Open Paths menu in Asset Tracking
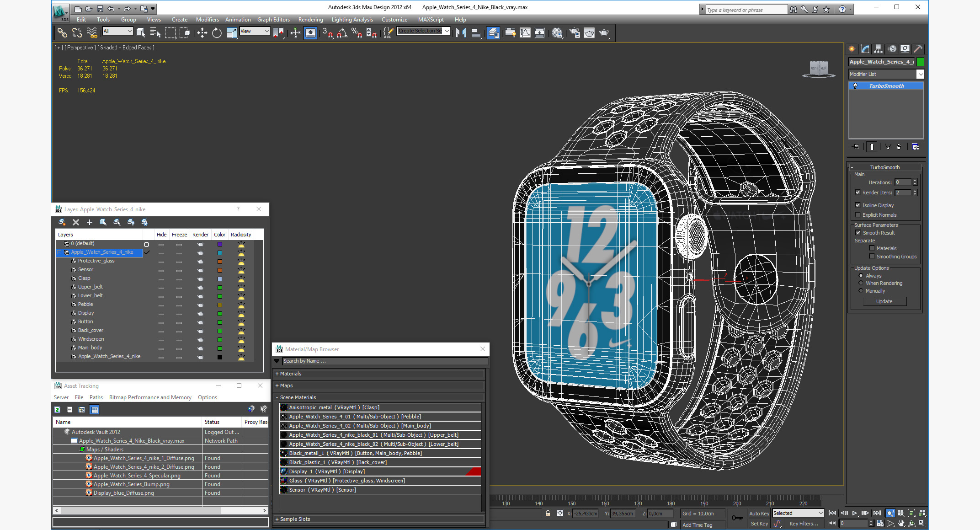The width and height of the screenshot is (980, 530). pos(96,397)
